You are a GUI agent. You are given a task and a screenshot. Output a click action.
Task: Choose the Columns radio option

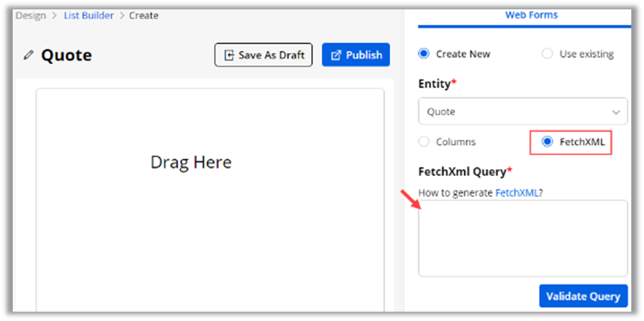[423, 142]
